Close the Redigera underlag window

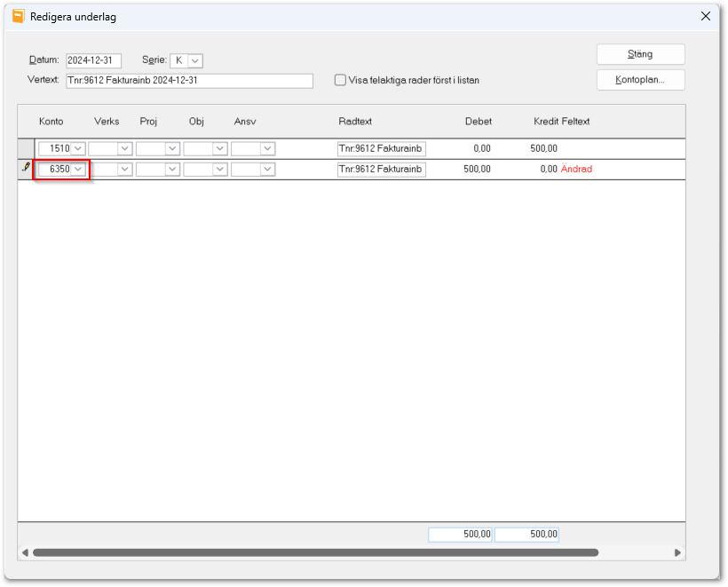tap(705, 16)
